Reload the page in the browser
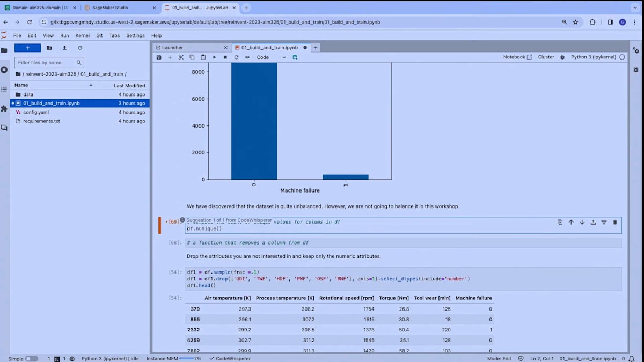 [30, 22]
